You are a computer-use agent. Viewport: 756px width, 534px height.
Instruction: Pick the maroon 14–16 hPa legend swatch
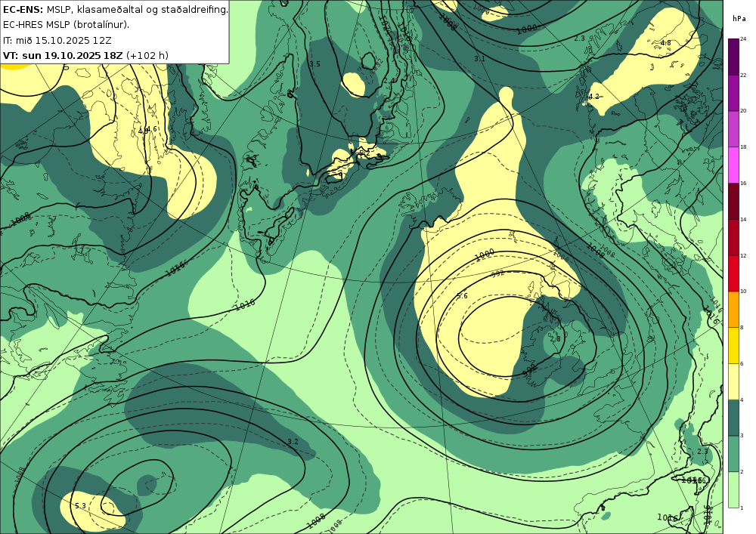point(733,201)
